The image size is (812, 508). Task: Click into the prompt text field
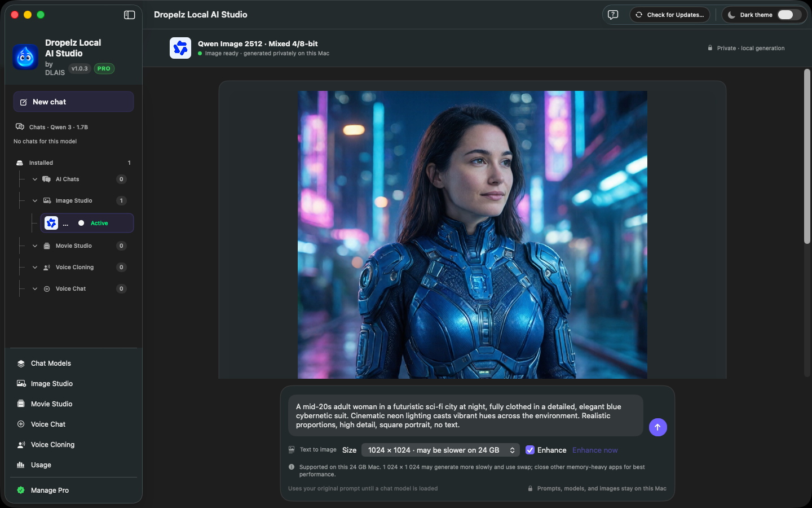coord(465,415)
